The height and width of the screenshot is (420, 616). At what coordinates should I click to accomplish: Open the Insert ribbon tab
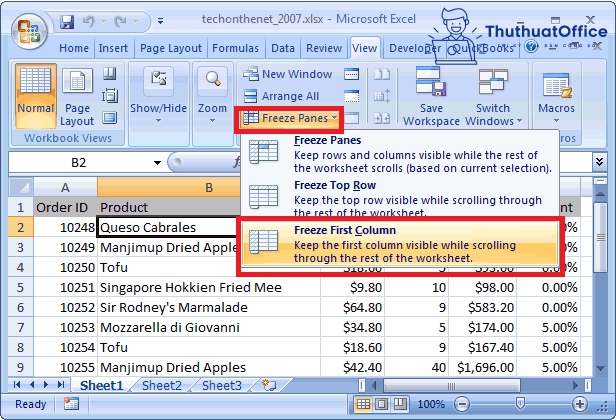point(113,48)
